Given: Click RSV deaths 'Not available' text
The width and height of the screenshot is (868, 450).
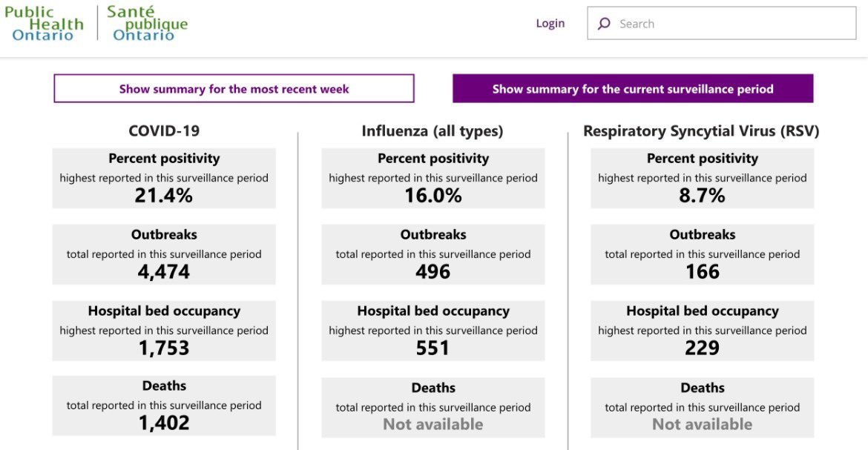Looking at the screenshot, I should (x=702, y=425).
